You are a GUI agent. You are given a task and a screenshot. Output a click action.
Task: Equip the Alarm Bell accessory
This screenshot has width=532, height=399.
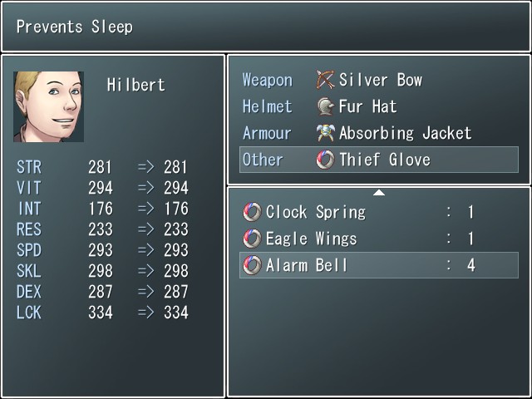pyautogui.click(x=379, y=265)
